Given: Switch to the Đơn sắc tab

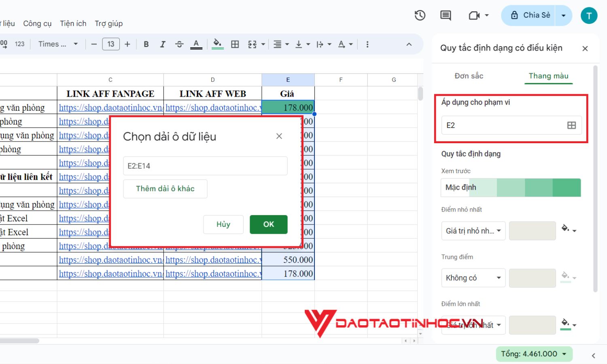Looking at the screenshot, I should [469, 76].
